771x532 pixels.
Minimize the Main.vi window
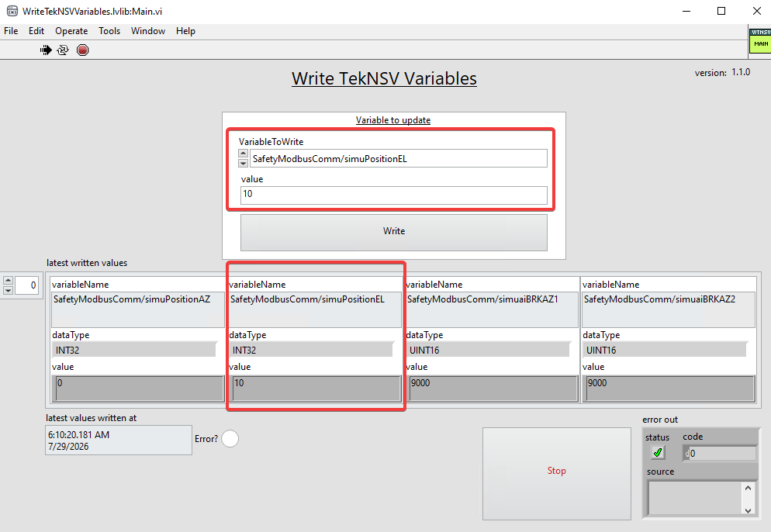686,11
